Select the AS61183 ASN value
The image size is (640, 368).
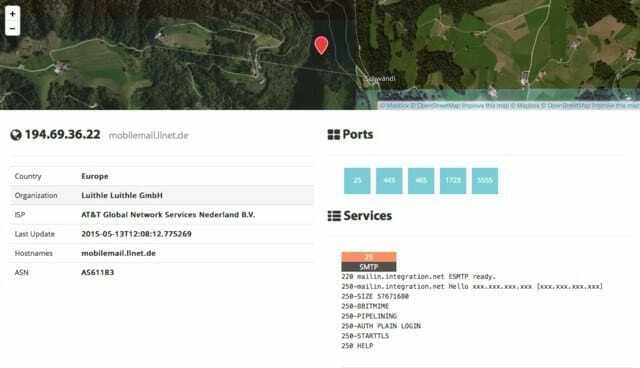(98, 272)
